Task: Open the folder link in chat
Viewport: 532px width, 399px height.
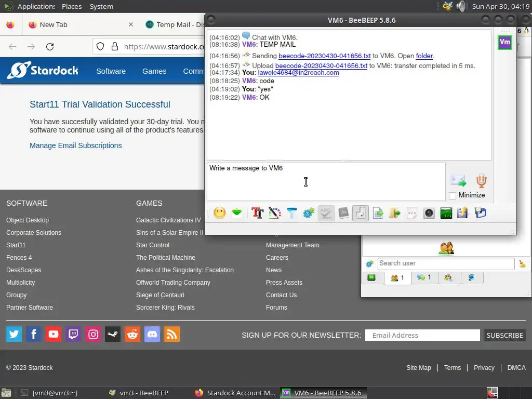Action: click(424, 56)
